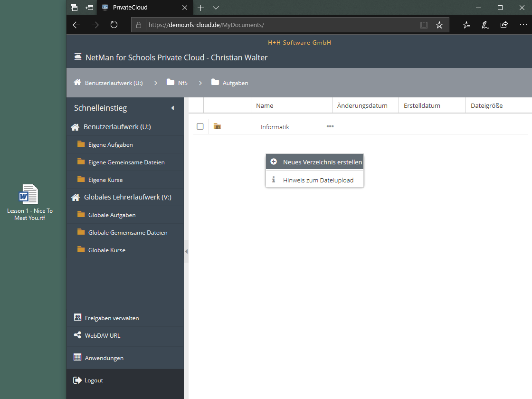Click the browser back arrow
Screen dimensions: 532x399
[76, 25]
